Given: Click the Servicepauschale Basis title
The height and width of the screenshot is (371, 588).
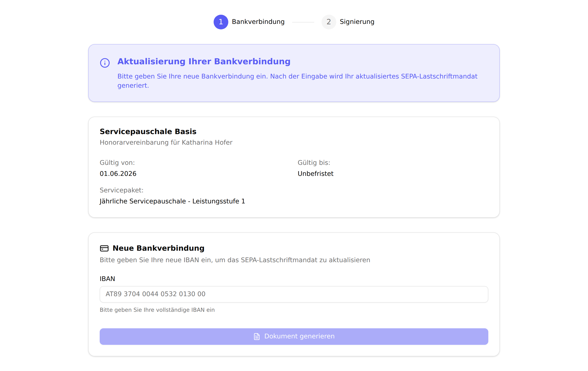Looking at the screenshot, I should 148,132.
